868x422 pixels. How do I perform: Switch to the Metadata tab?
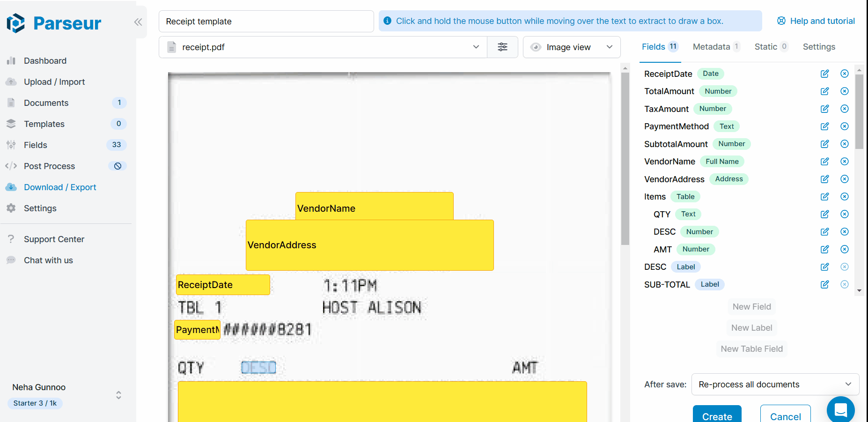coord(712,46)
